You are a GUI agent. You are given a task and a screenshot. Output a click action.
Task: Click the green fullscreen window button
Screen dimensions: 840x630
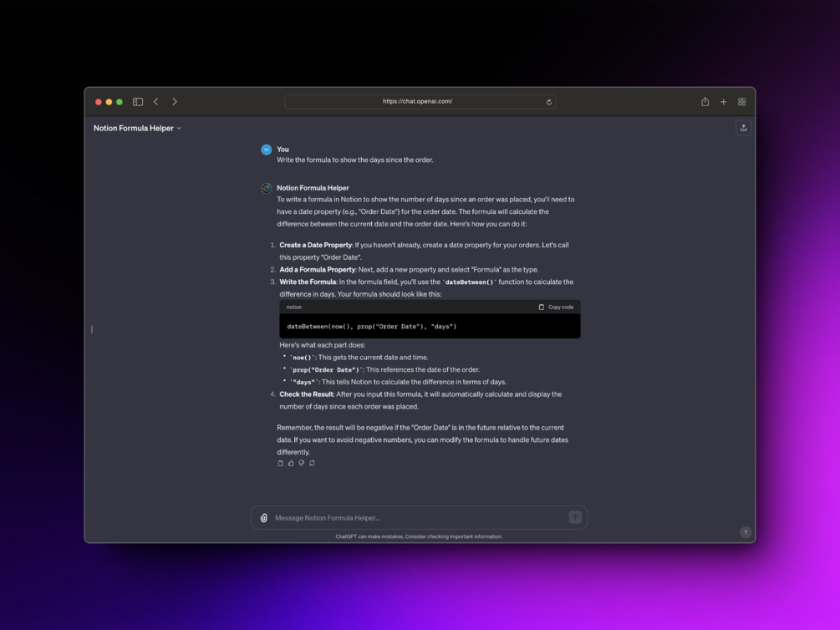[x=120, y=102]
